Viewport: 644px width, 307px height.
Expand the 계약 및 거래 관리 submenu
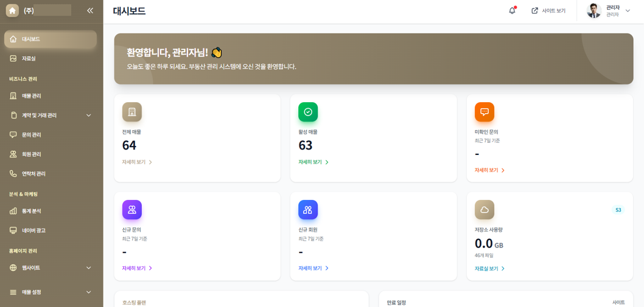pos(89,116)
